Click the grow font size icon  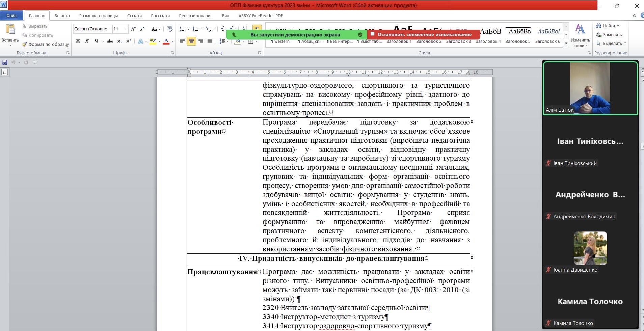(x=133, y=29)
